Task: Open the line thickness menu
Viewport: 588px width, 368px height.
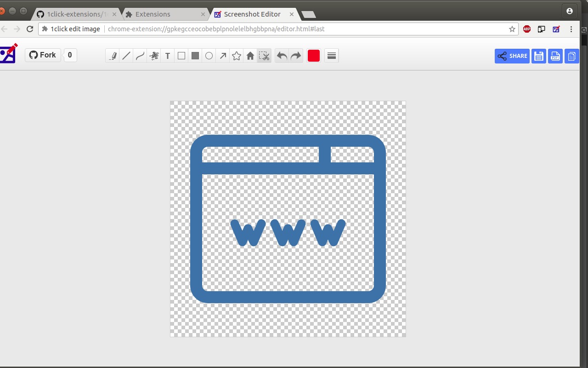Action: point(332,56)
